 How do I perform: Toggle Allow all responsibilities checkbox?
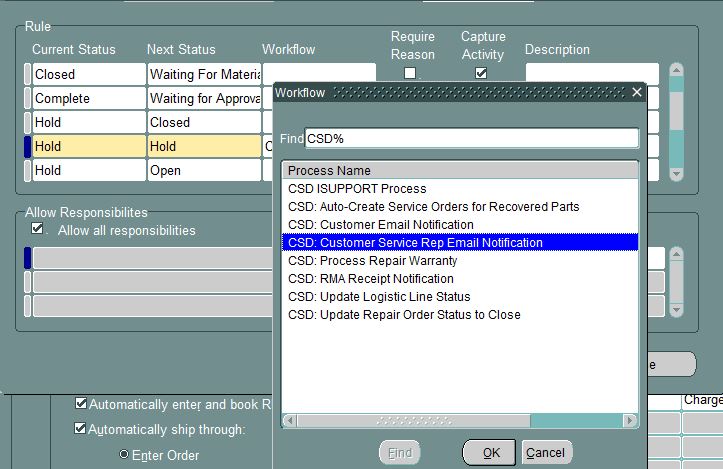coord(37,228)
